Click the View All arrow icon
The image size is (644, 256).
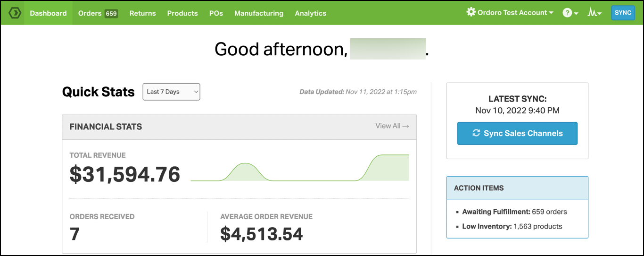pos(405,126)
